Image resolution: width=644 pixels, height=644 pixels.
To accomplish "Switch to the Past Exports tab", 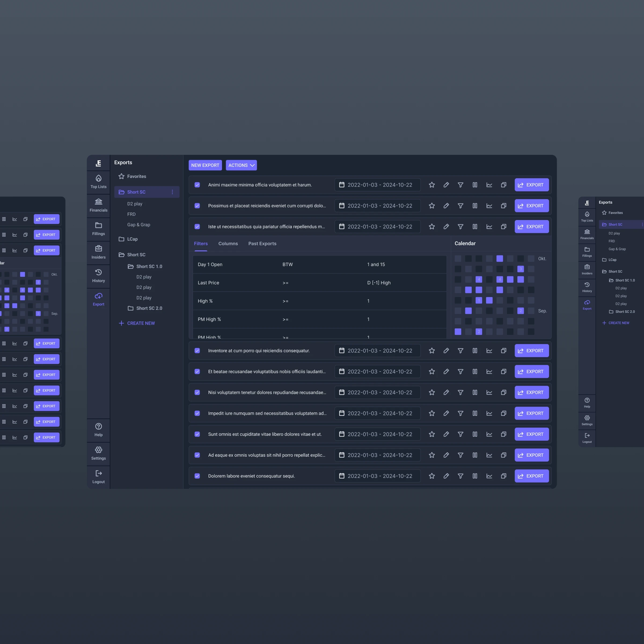I will tap(262, 244).
